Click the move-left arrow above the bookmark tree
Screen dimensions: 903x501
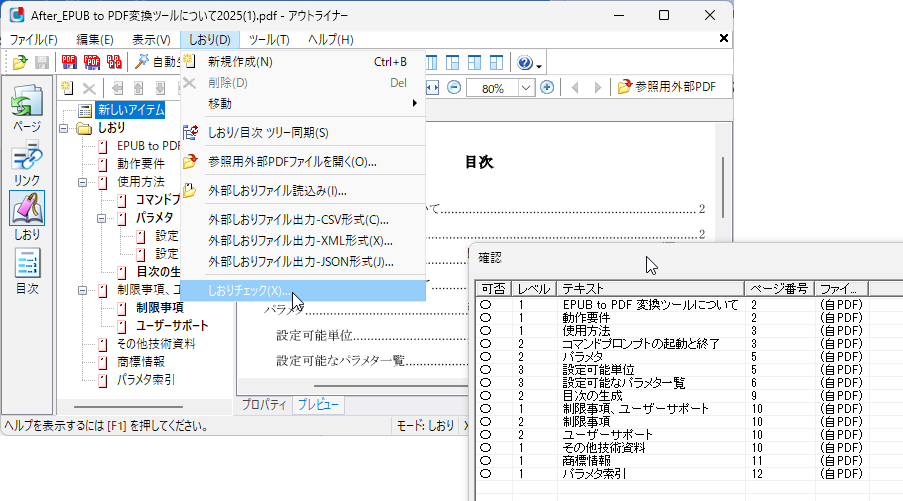point(117,88)
